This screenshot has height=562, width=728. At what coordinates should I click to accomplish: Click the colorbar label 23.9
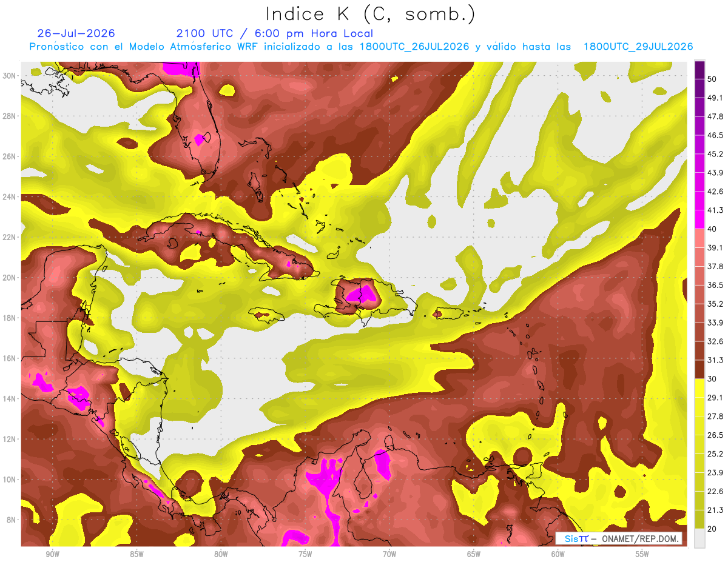click(x=715, y=473)
